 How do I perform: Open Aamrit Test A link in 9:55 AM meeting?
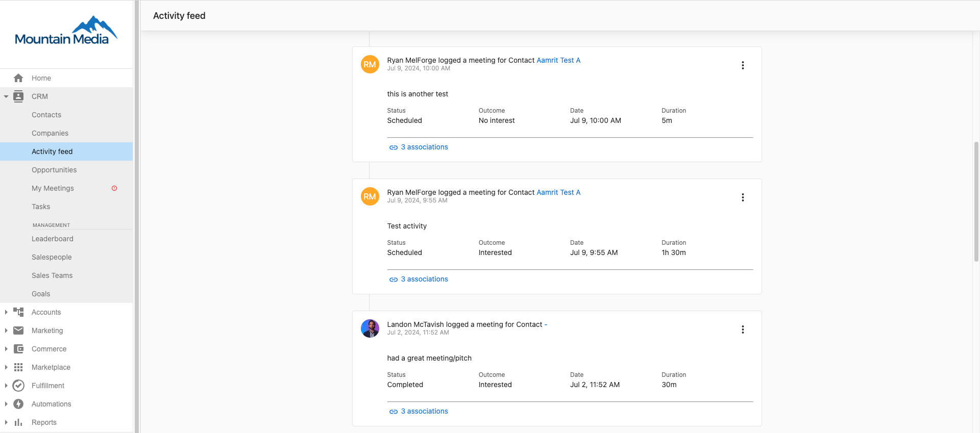coord(558,192)
